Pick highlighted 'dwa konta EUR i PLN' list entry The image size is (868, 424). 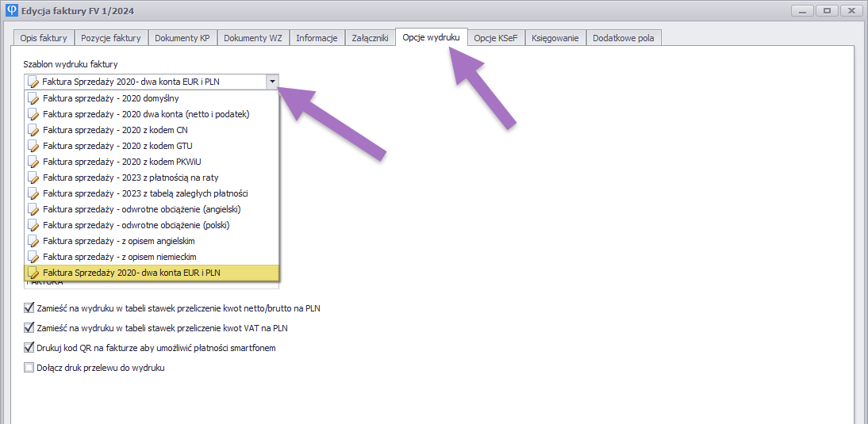[132, 273]
